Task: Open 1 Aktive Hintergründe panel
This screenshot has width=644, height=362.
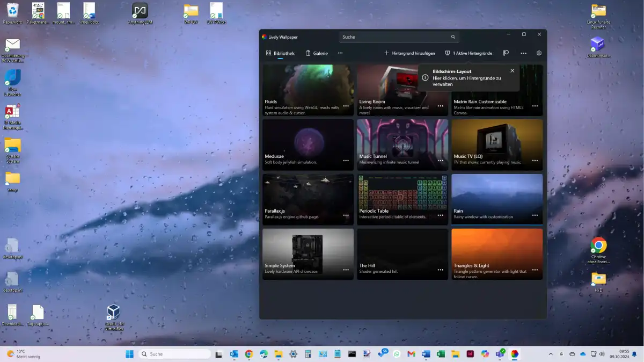Action: pyautogui.click(x=469, y=53)
